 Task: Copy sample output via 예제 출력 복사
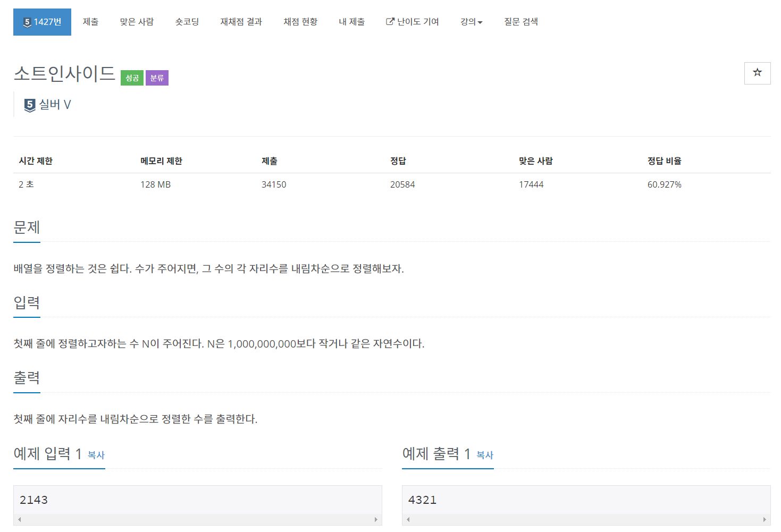[x=485, y=455]
